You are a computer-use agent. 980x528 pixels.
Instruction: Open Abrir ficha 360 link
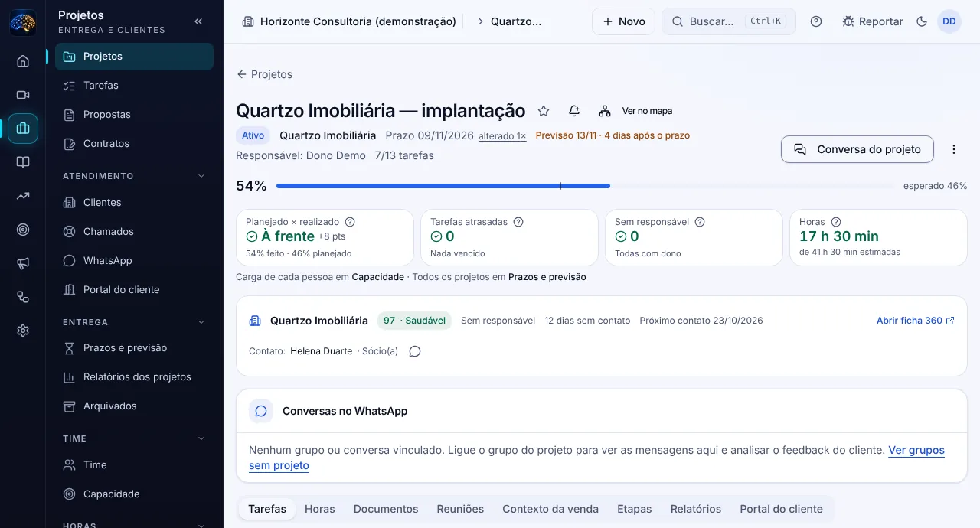click(916, 321)
